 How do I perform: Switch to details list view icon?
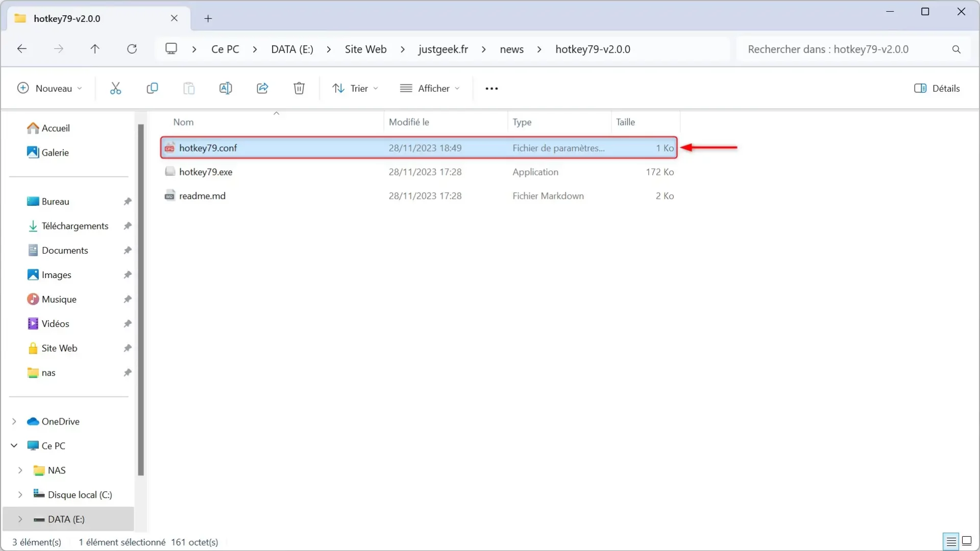pos(951,541)
